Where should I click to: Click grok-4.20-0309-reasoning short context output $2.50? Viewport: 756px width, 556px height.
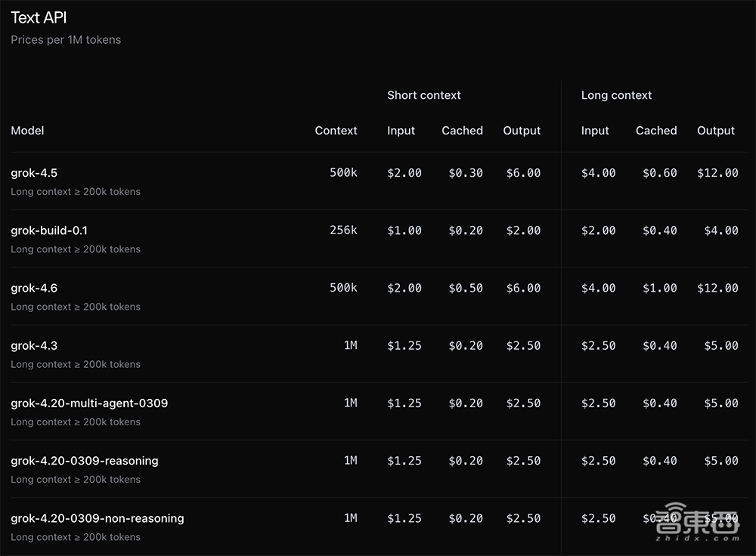click(524, 461)
